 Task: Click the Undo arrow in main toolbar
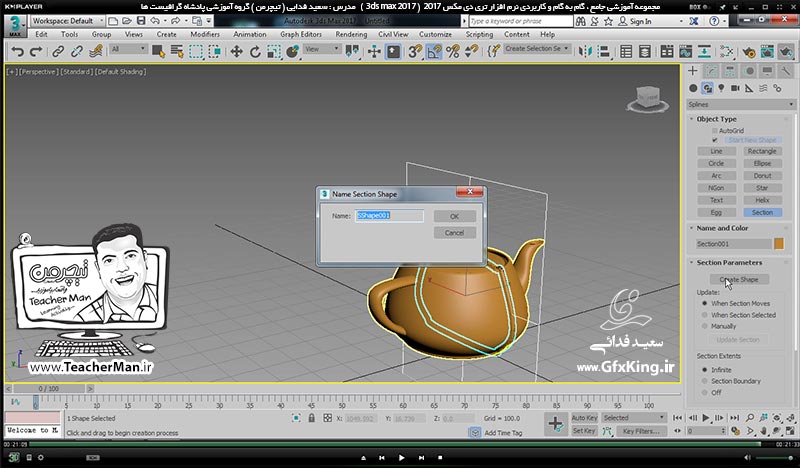coord(17,52)
